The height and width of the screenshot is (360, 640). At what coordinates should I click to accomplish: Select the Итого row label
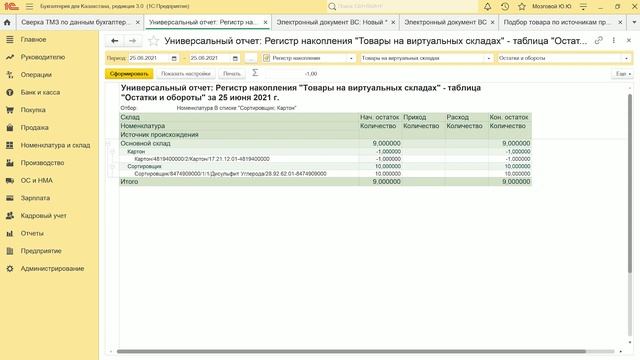(x=129, y=182)
